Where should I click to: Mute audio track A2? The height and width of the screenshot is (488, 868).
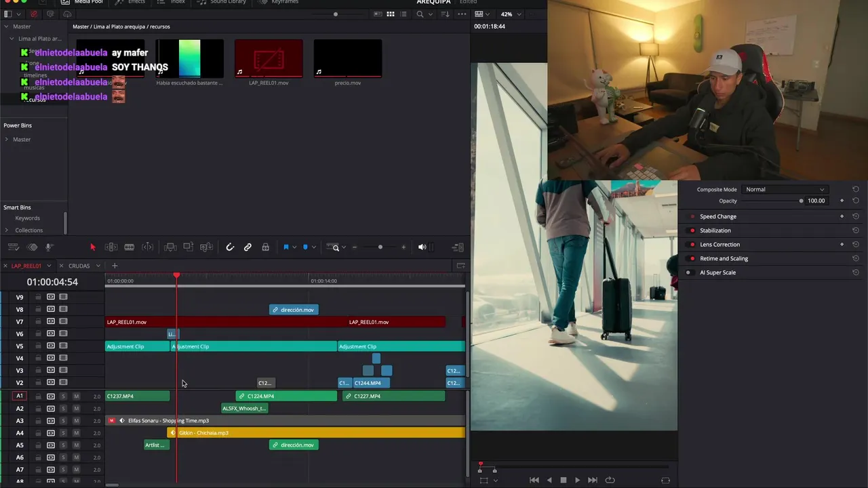click(76, 409)
